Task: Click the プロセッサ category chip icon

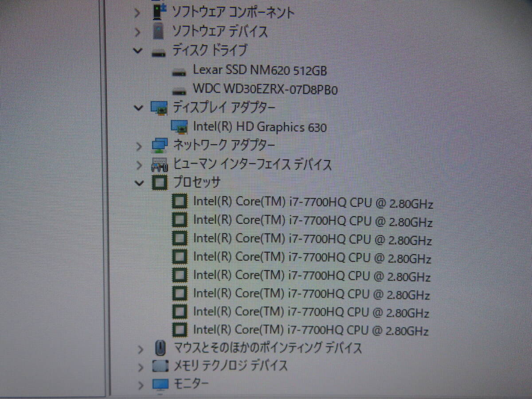Action: pyautogui.click(x=160, y=182)
